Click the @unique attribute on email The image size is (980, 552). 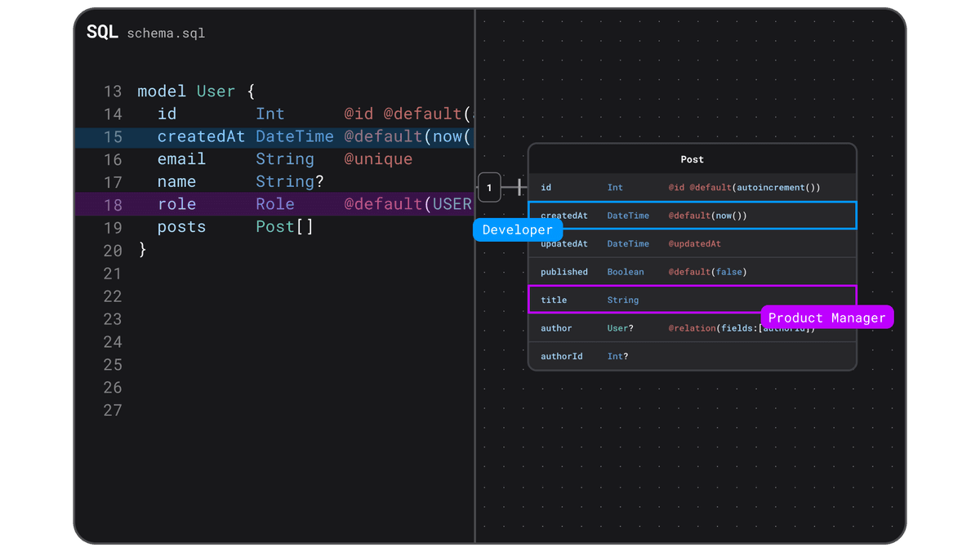click(x=377, y=158)
